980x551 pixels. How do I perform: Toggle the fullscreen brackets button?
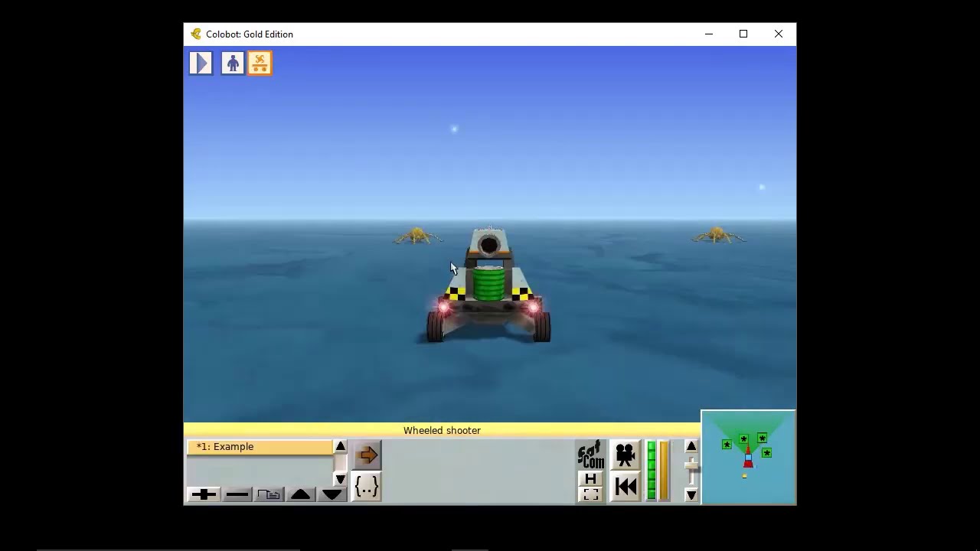coord(590,494)
